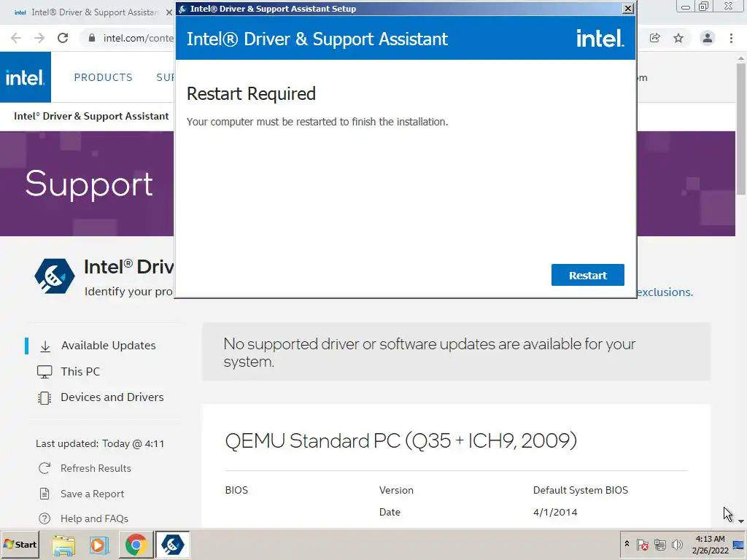Click the exclusions link
Screen dimensions: 747x560
tap(665, 292)
